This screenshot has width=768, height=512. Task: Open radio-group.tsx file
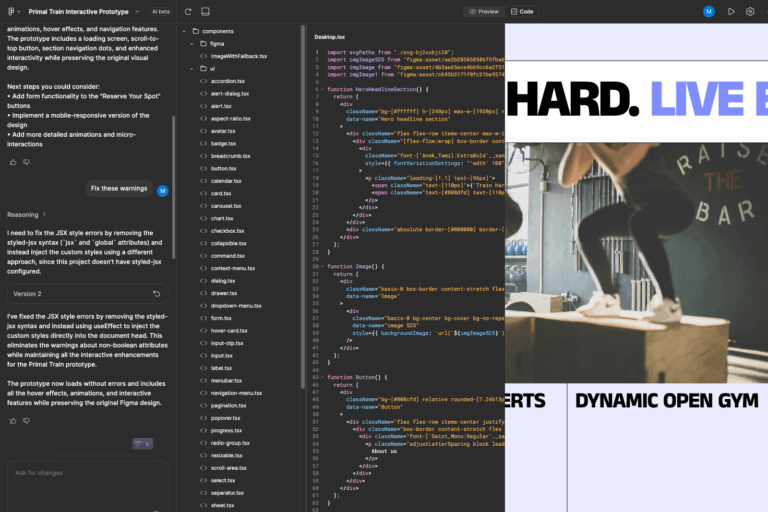230,443
